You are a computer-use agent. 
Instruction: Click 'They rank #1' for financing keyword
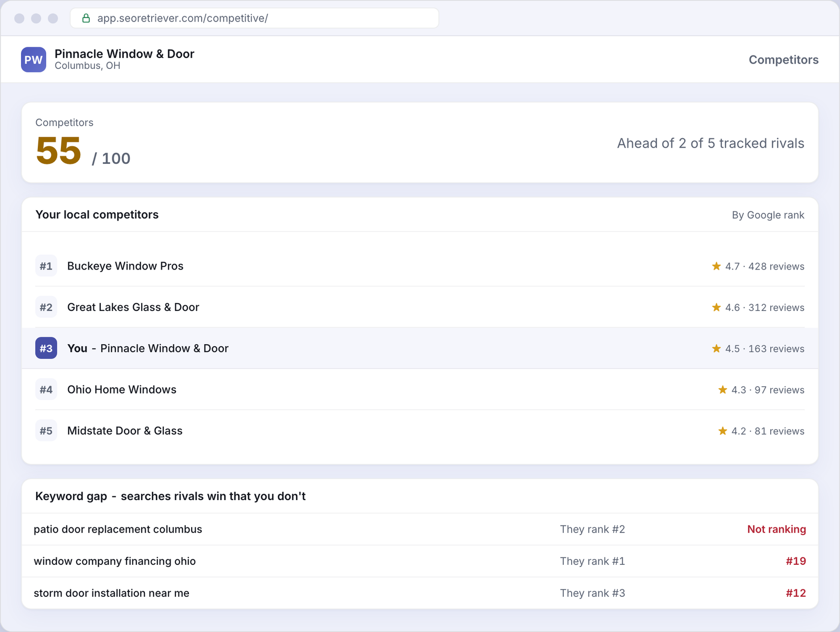tap(592, 561)
